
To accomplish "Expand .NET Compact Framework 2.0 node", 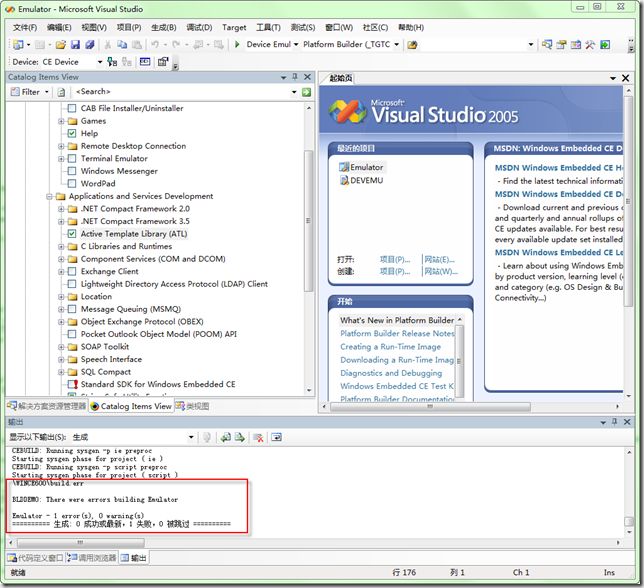I will (x=61, y=209).
